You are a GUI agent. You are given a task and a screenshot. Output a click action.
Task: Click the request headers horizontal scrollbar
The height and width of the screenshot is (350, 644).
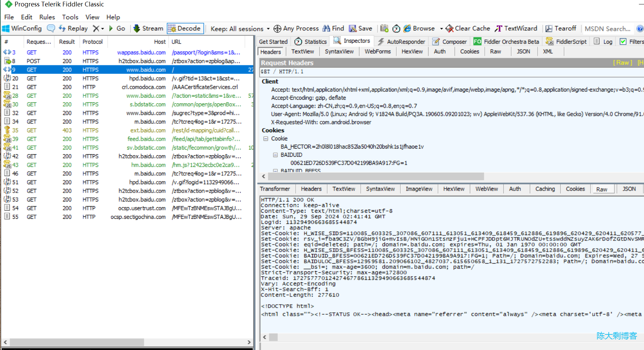coord(376,176)
